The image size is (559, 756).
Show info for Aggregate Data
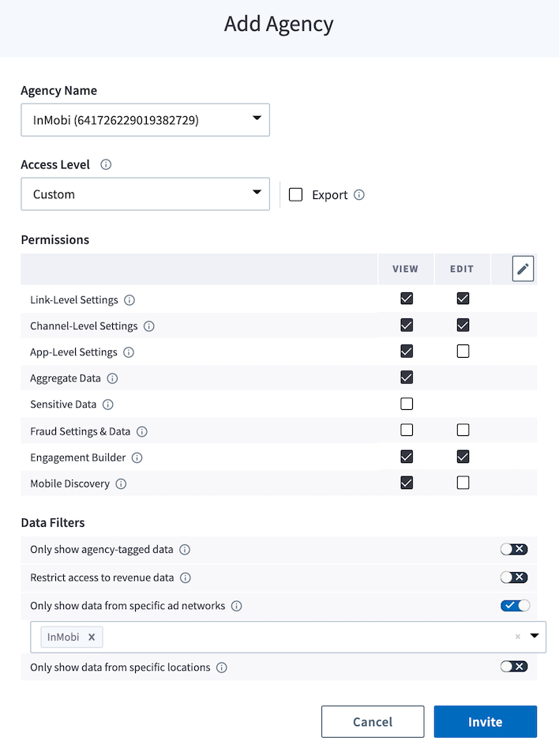tap(112, 378)
